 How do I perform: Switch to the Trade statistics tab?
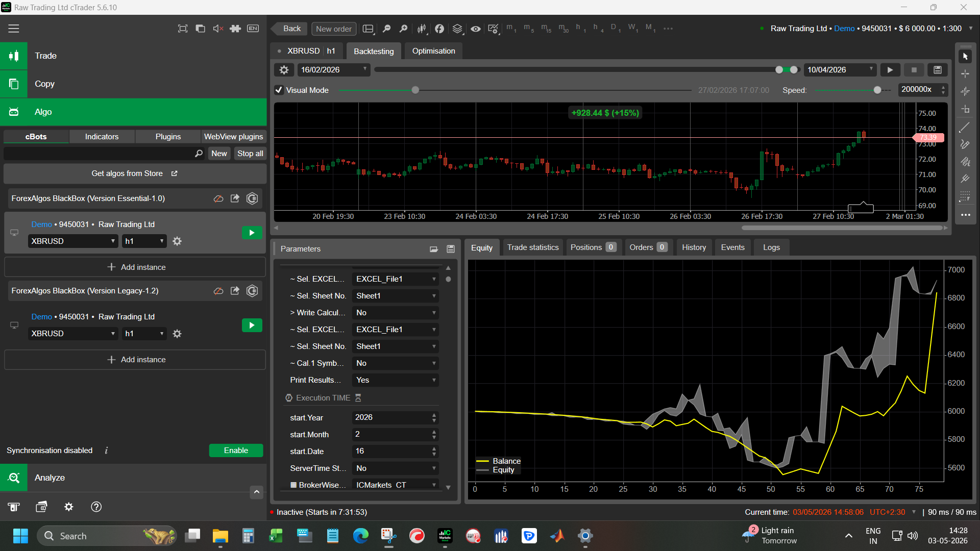(x=533, y=247)
